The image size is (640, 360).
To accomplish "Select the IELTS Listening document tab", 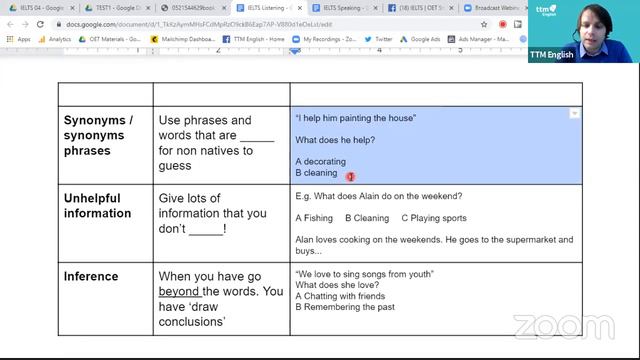I will coord(269,8).
